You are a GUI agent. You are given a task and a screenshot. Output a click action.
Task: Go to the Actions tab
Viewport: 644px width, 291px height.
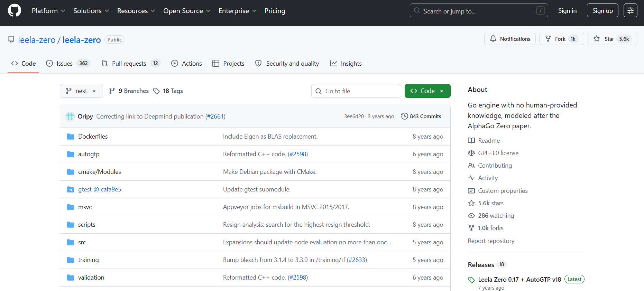(186, 63)
